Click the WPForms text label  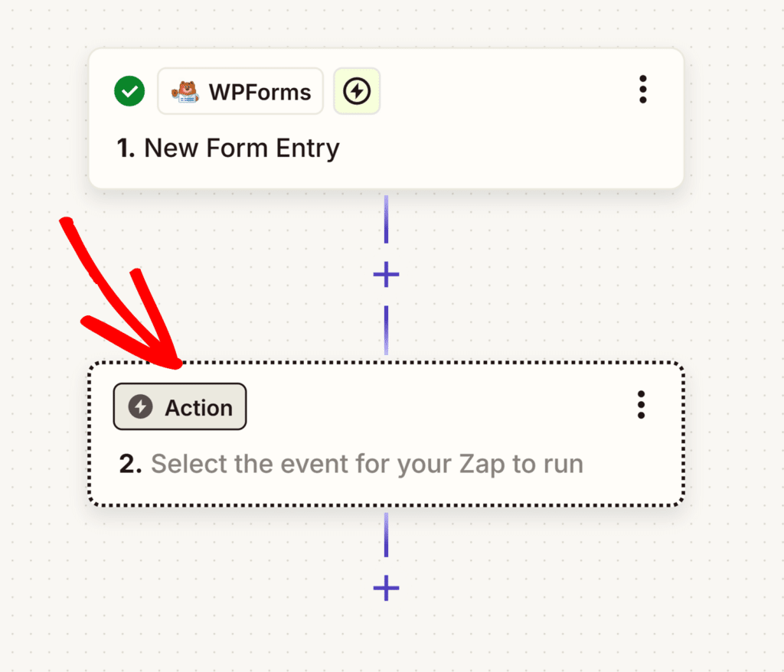(x=260, y=92)
